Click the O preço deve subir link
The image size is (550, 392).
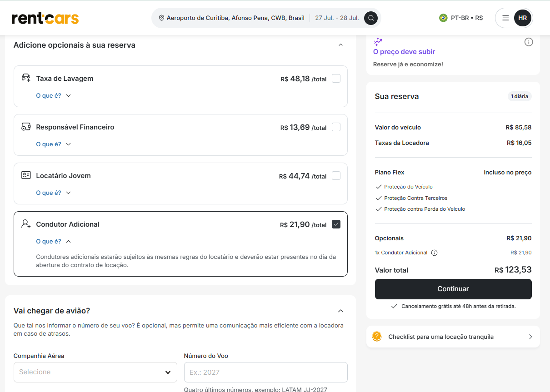404,52
